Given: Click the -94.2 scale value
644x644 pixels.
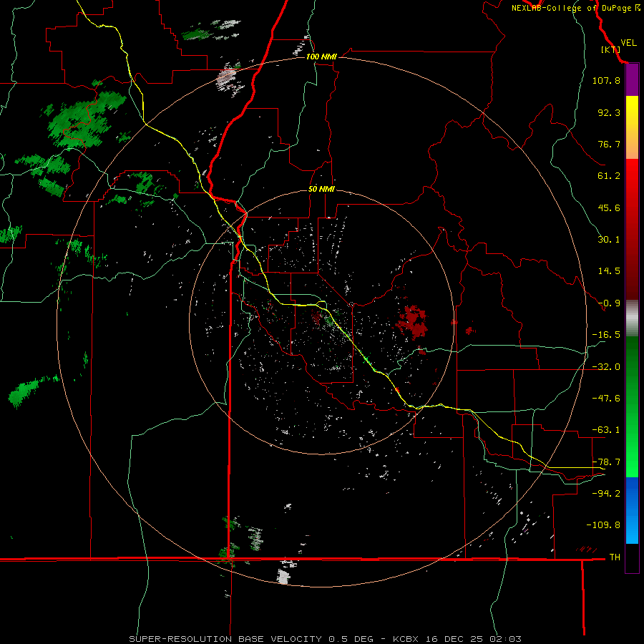Looking at the screenshot, I should click(606, 493).
